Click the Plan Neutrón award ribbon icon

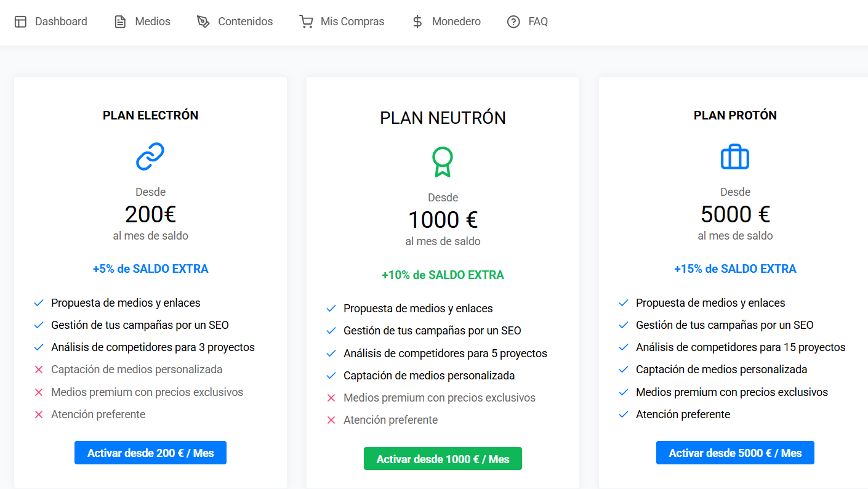tap(443, 162)
